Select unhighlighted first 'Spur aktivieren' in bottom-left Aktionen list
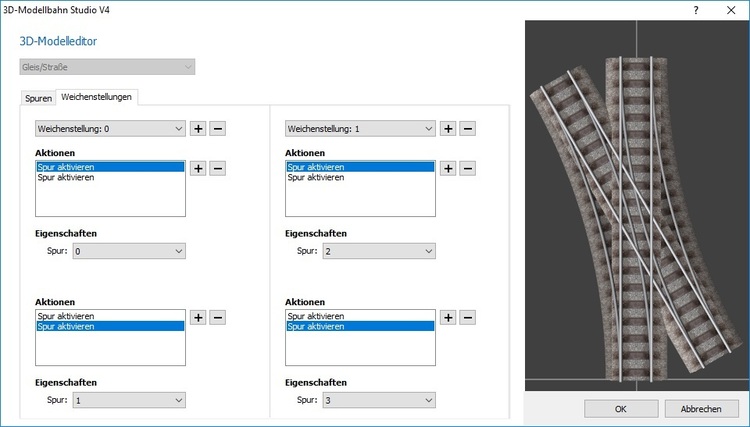The height and width of the screenshot is (427, 750). tap(110, 316)
